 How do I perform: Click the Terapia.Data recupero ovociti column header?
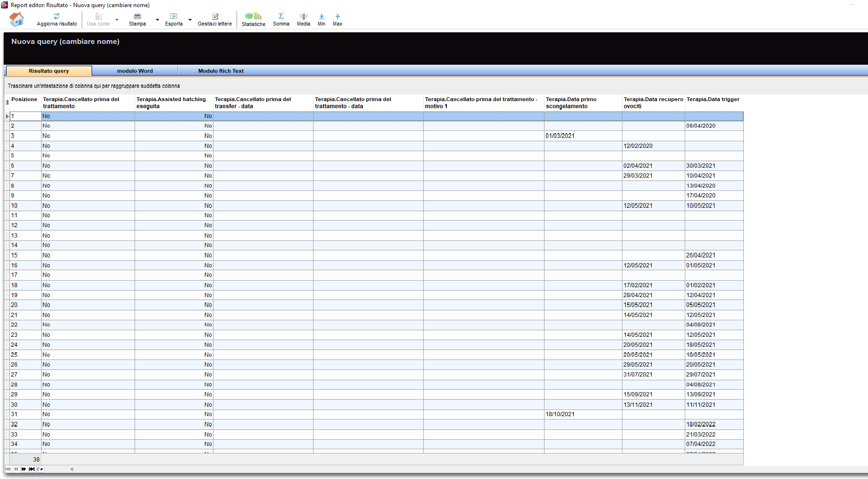click(x=654, y=103)
